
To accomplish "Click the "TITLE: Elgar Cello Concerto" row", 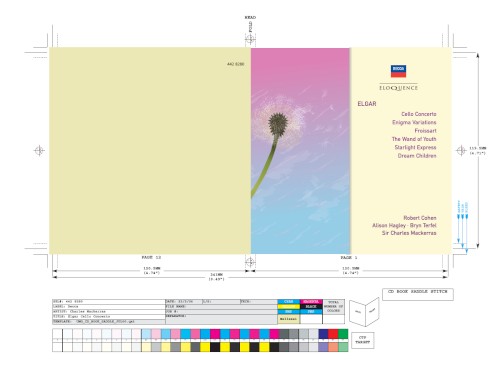I will pyautogui.click(x=109, y=317).
